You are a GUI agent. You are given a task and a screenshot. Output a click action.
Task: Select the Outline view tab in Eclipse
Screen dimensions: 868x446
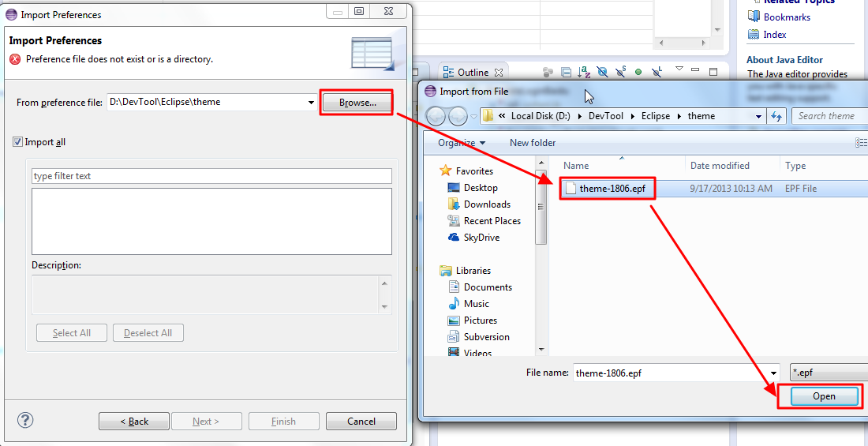point(473,73)
